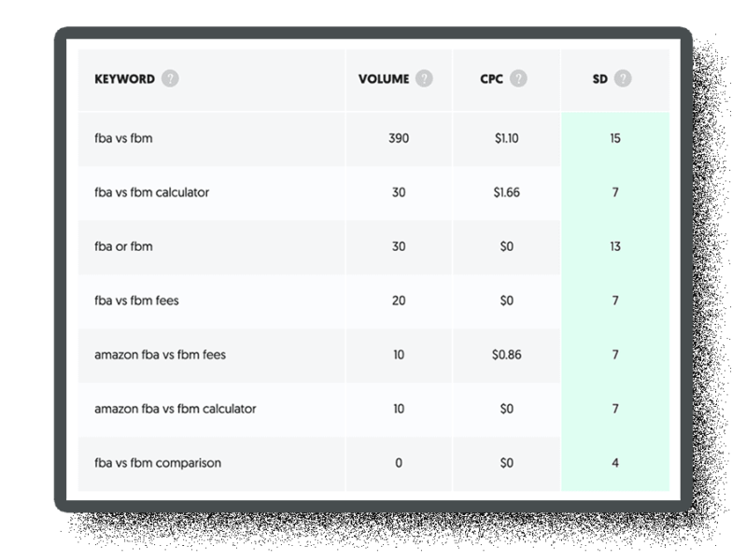
Task: Click the KEYWORD column header
Action: (125, 79)
